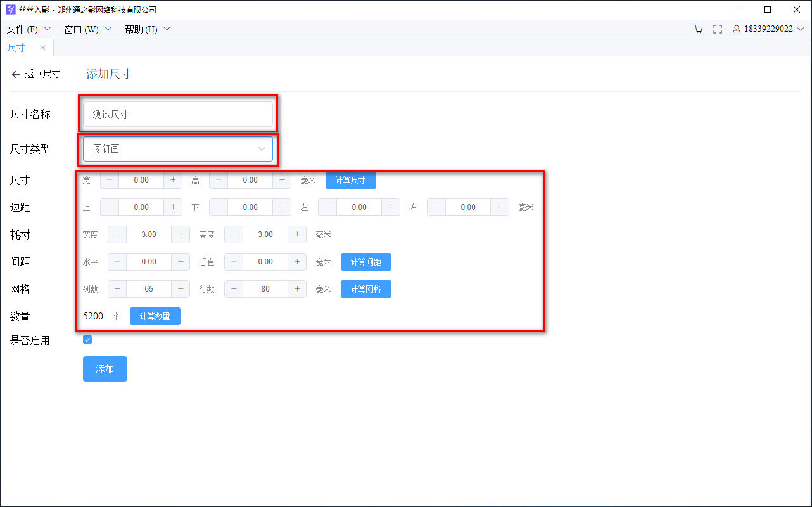Screen dimensions: 812x507
Task: Close the 尺寸 tab
Action: click(42, 48)
